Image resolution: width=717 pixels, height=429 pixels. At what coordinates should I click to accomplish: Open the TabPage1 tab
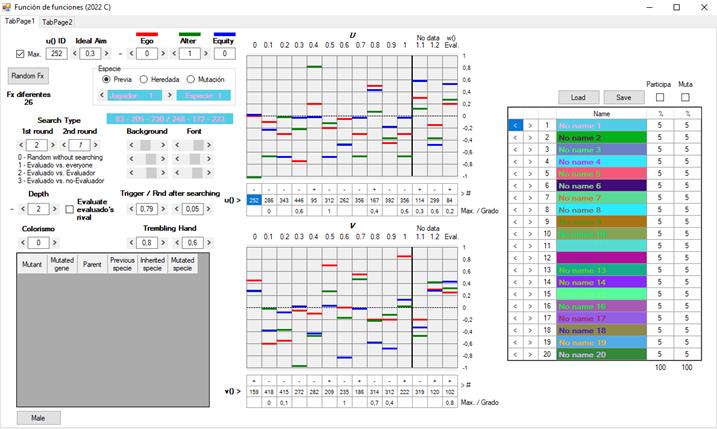pyautogui.click(x=19, y=21)
